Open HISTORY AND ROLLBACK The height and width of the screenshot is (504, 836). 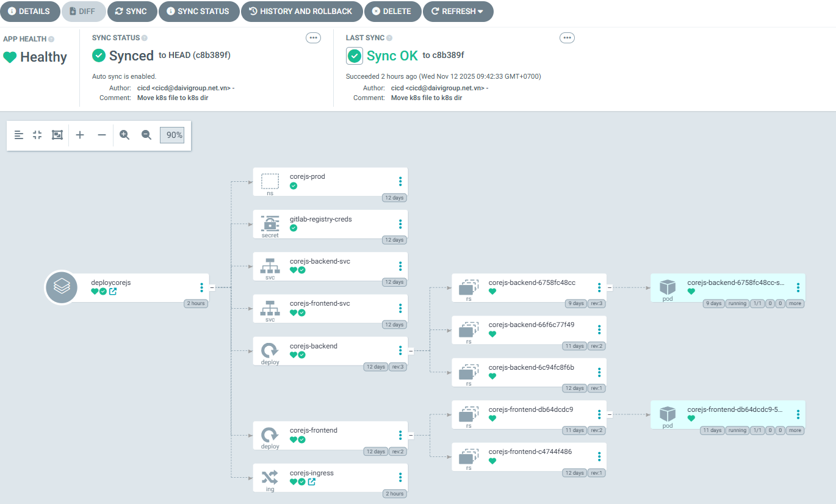[300, 12]
